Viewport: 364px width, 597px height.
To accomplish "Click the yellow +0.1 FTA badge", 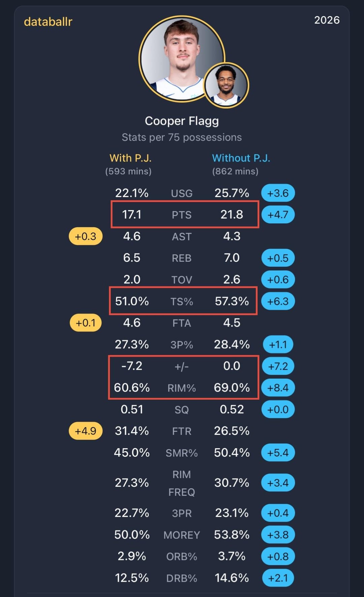I will [x=86, y=323].
